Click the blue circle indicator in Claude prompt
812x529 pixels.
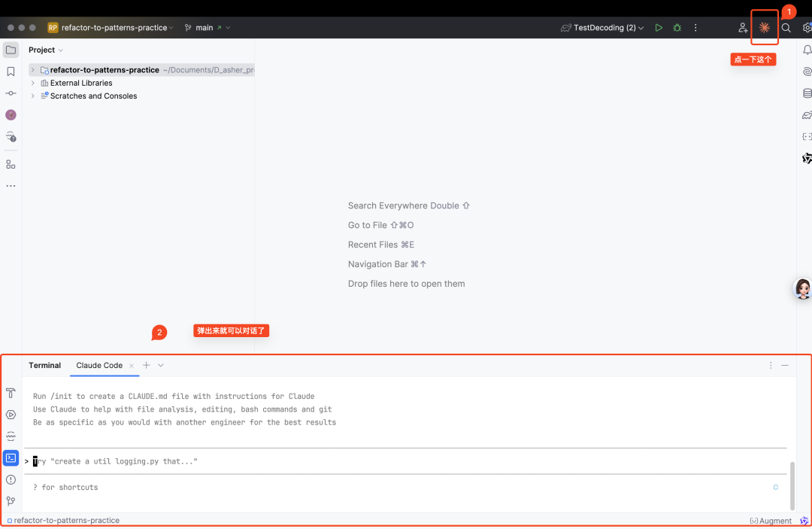pos(776,488)
